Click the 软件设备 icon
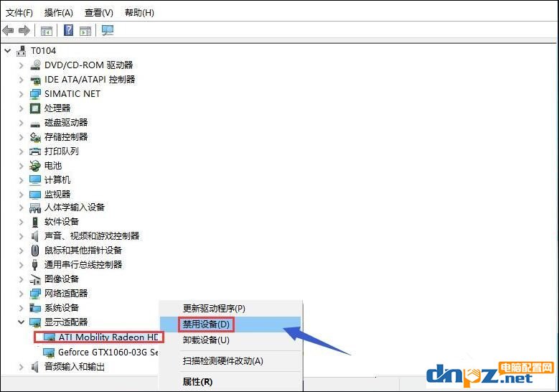 35,222
